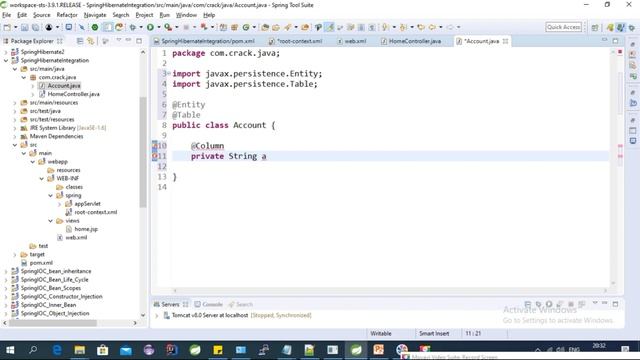Click the Open Perspective icon
The image size is (640, 360).
[595, 27]
